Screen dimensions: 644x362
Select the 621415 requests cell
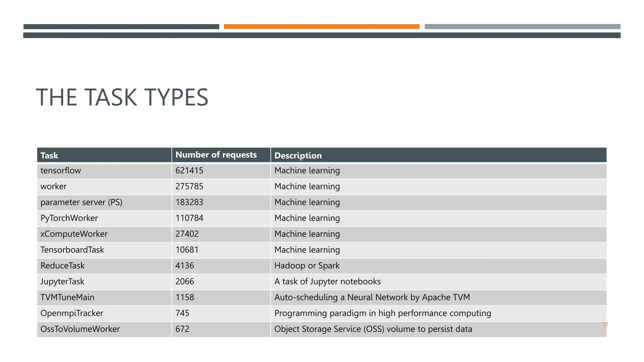coord(189,171)
